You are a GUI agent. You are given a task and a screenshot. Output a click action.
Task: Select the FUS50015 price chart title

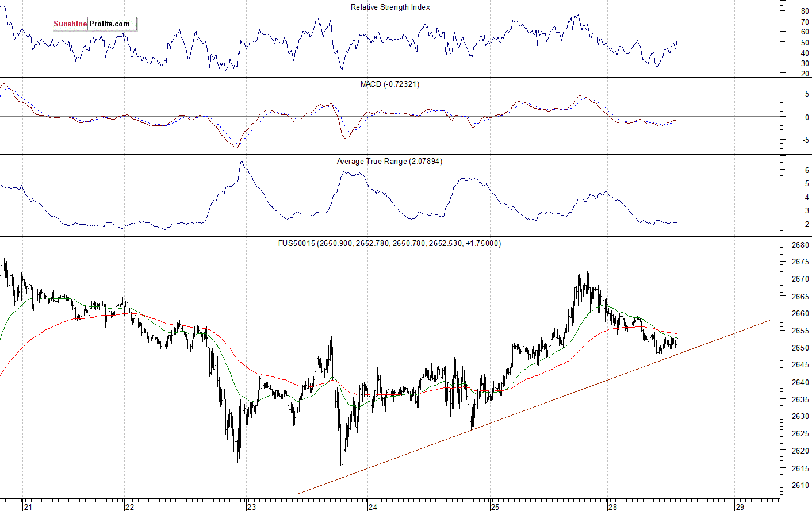tap(389, 244)
